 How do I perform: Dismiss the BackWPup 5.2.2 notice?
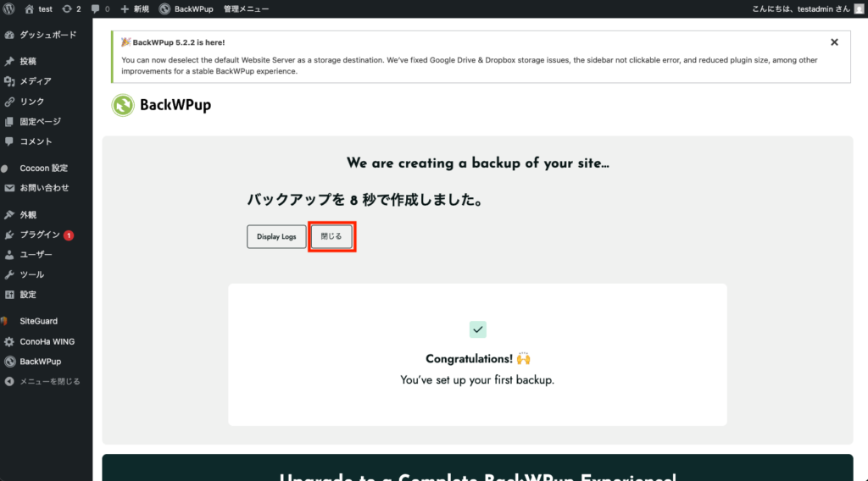834,42
